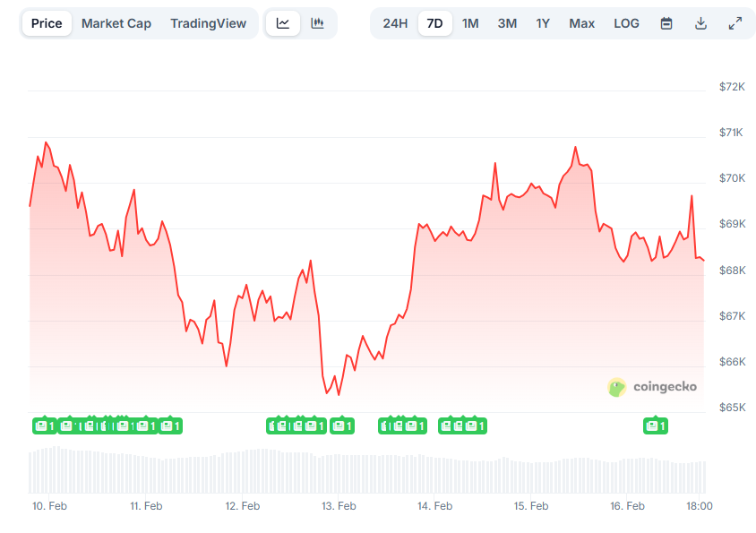Expand chart to fullscreen

[x=735, y=23]
